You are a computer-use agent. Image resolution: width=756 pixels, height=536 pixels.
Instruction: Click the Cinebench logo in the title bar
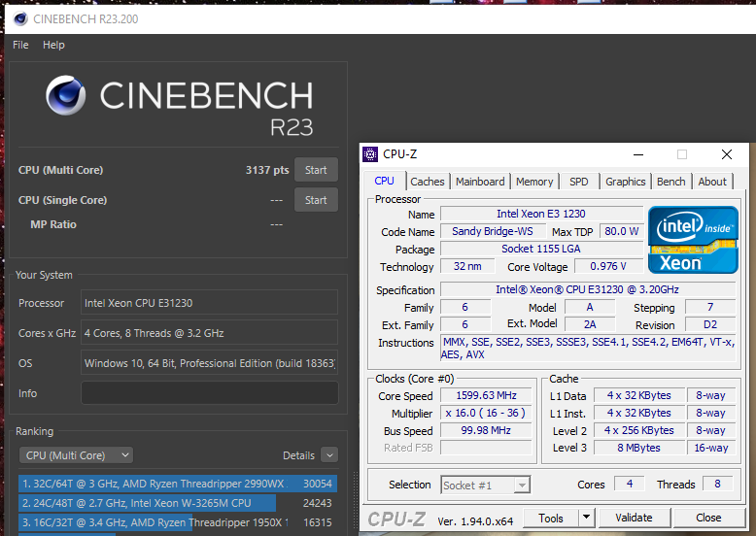pyautogui.click(x=20, y=18)
